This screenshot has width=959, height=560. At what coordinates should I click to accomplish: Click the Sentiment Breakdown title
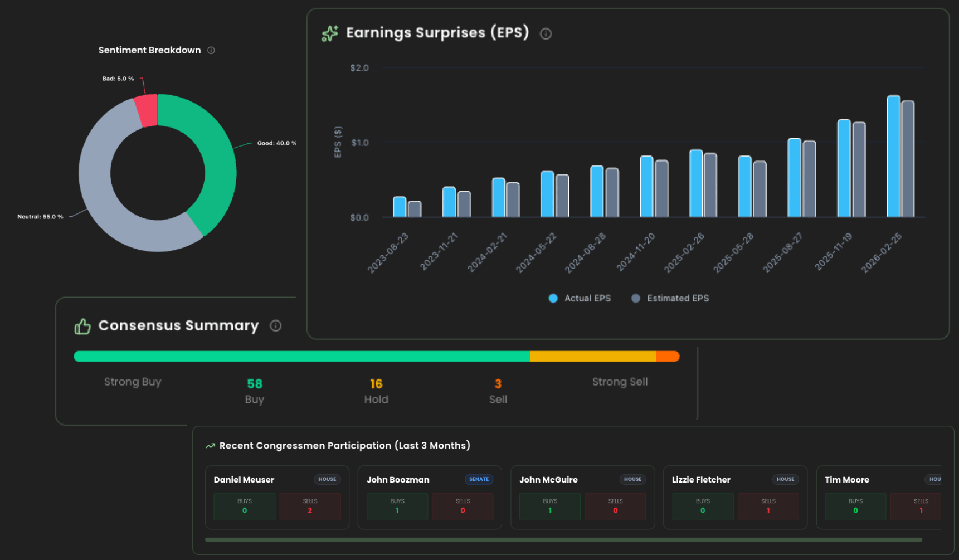149,50
